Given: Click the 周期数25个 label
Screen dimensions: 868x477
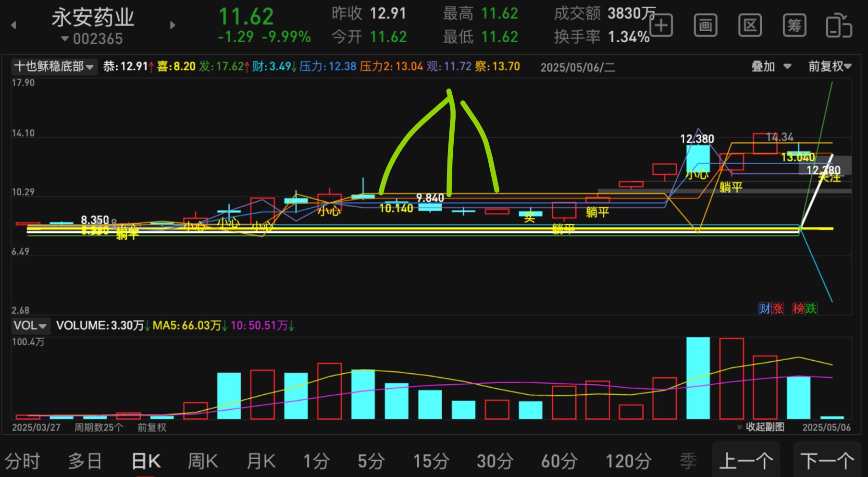Looking at the screenshot, I should click(x=99, y=427).
